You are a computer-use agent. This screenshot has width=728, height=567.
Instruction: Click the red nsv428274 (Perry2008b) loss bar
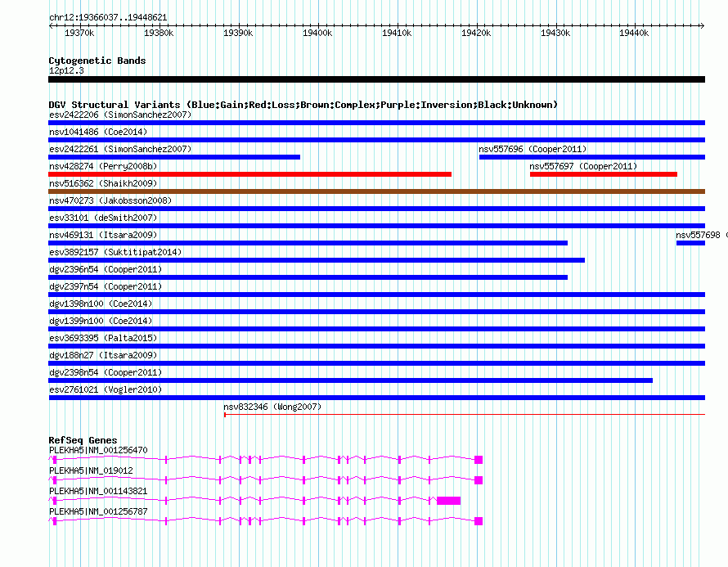tap(249, 174)
